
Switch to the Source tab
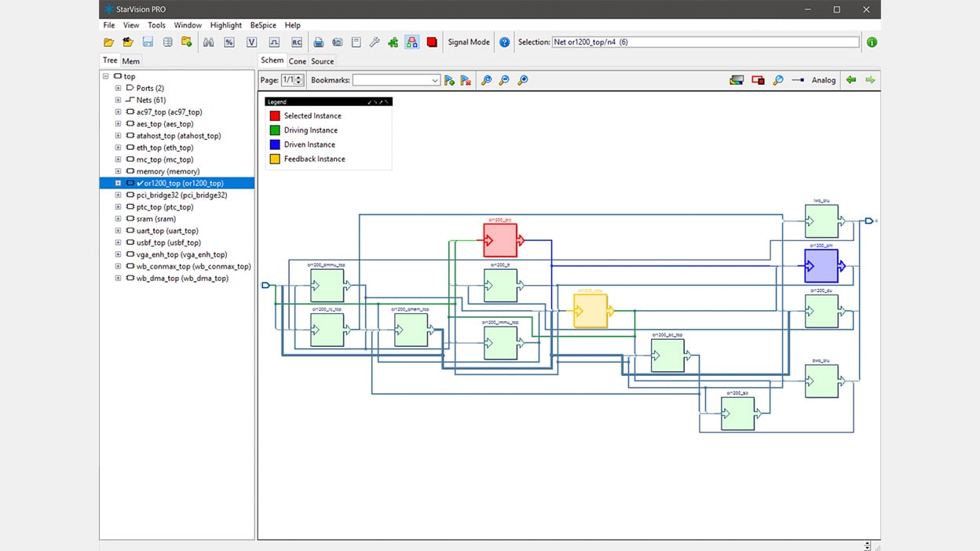pos(322,61)
